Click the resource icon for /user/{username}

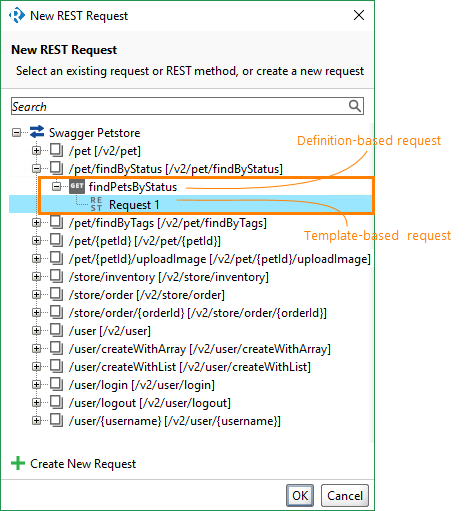click(x=56, y=420)
